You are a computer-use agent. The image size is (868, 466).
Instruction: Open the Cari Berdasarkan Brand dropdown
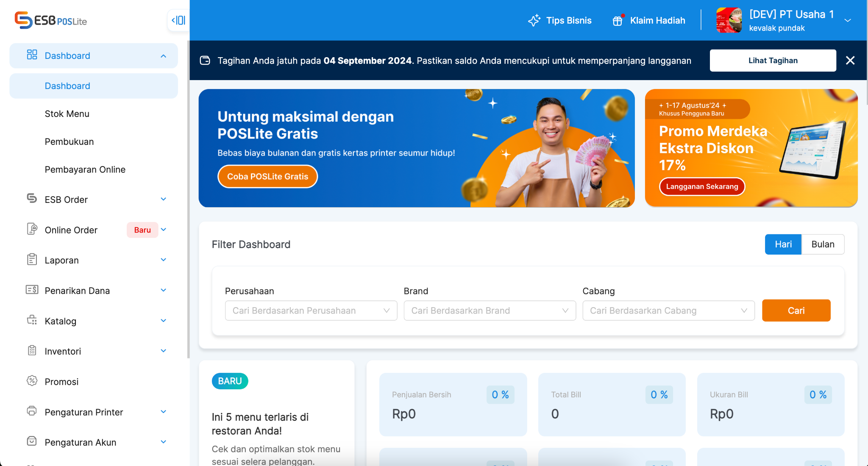tap(490, 311)
